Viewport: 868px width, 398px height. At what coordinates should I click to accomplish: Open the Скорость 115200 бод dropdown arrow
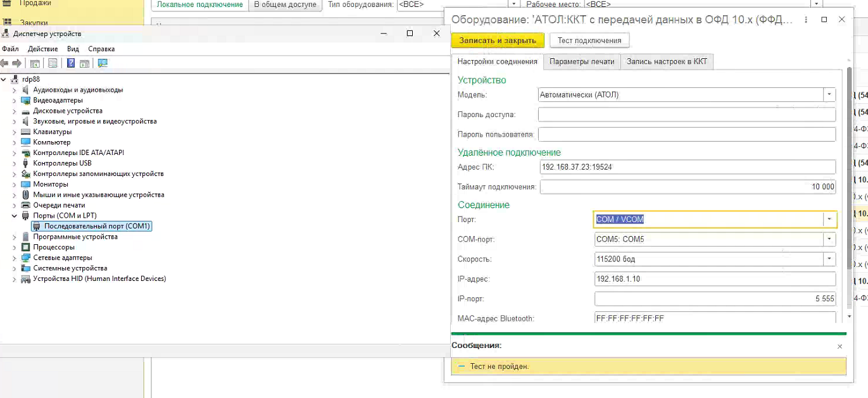pyautogui.click(x=829, y=259)
